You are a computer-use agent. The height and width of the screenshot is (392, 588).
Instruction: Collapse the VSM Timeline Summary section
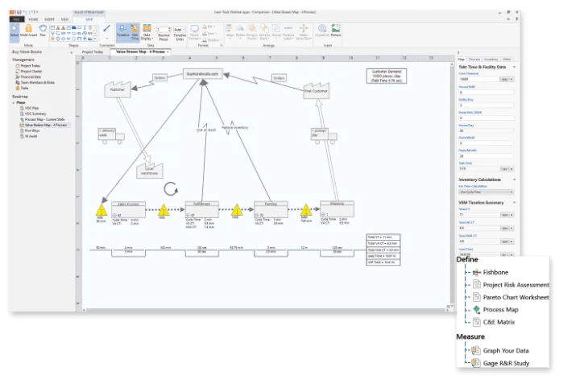coord(514,202)
